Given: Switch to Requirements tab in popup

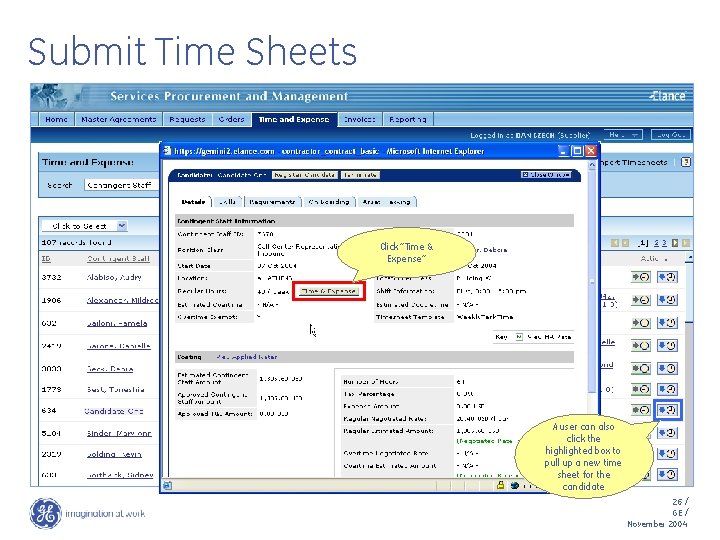Looking at the screenshot, I should click(x=272, y=202).
